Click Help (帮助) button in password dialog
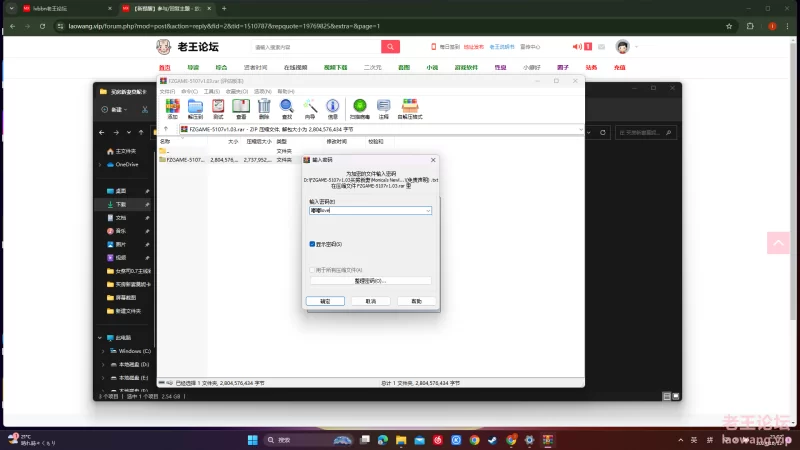The image size is (800, 450). point(416,301)
